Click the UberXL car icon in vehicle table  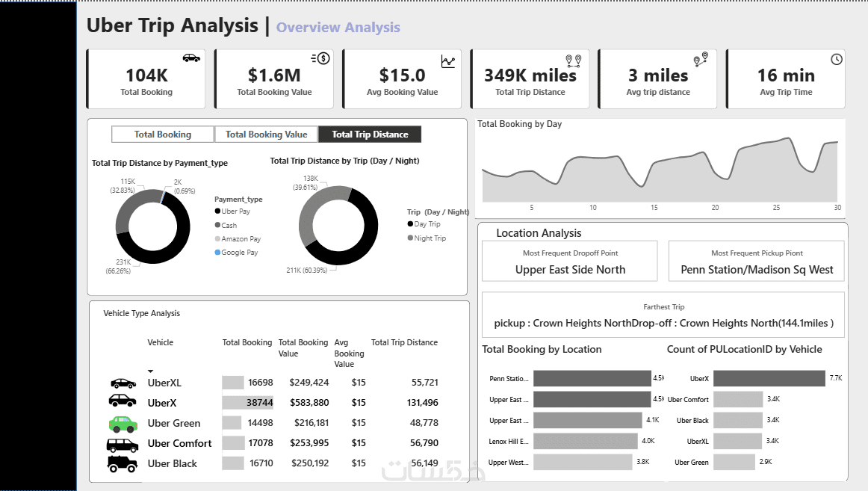(x=123, y=383)
